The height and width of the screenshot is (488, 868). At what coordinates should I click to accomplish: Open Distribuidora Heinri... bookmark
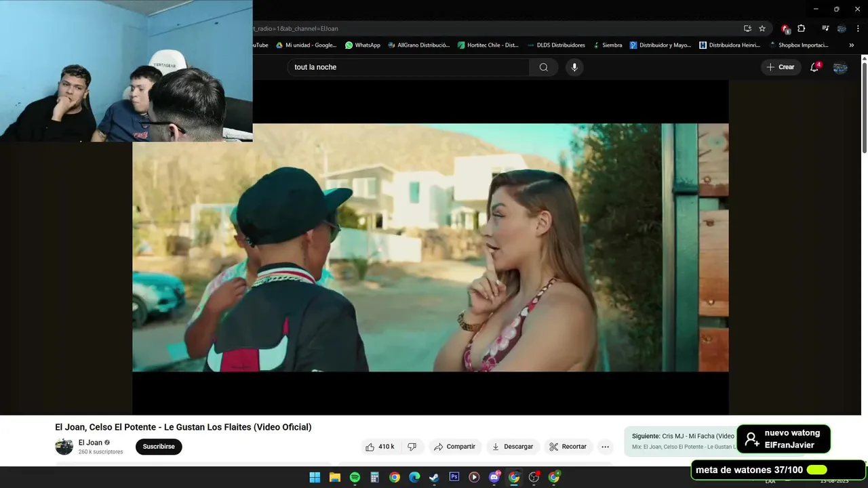point(730,45)
